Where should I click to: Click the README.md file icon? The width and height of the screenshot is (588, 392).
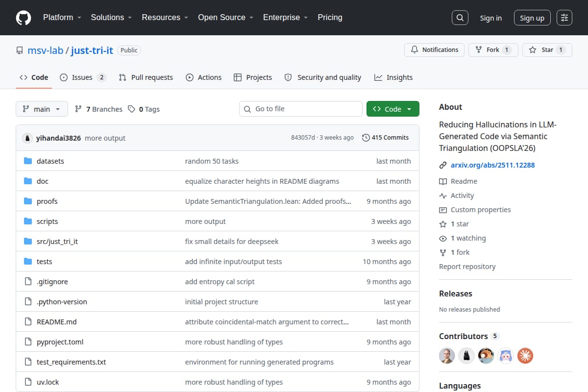click(x=28, y=322)
